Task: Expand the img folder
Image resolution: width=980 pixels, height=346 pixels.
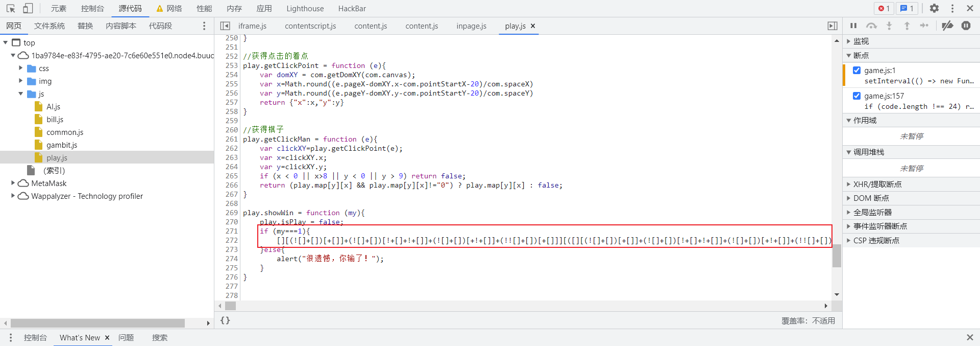Action: click(20, 81)
